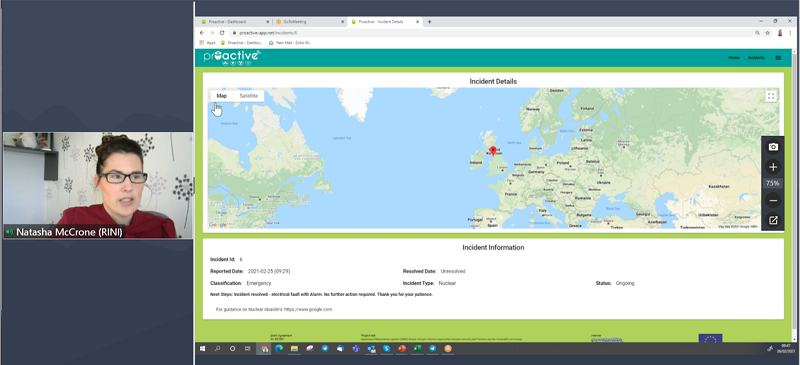800x365 pixels.
Task: Go to Home in the header navigation
Action: [x=734, y=58]
